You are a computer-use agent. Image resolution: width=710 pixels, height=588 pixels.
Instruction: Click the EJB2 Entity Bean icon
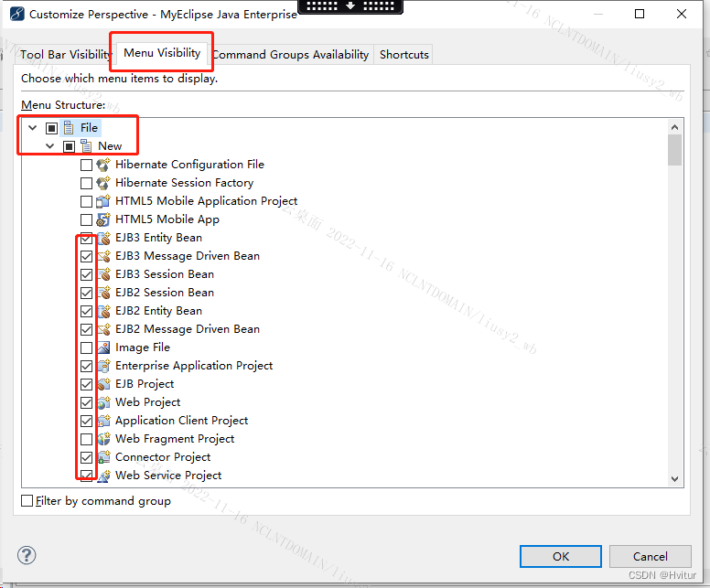[x=104, y=311]
